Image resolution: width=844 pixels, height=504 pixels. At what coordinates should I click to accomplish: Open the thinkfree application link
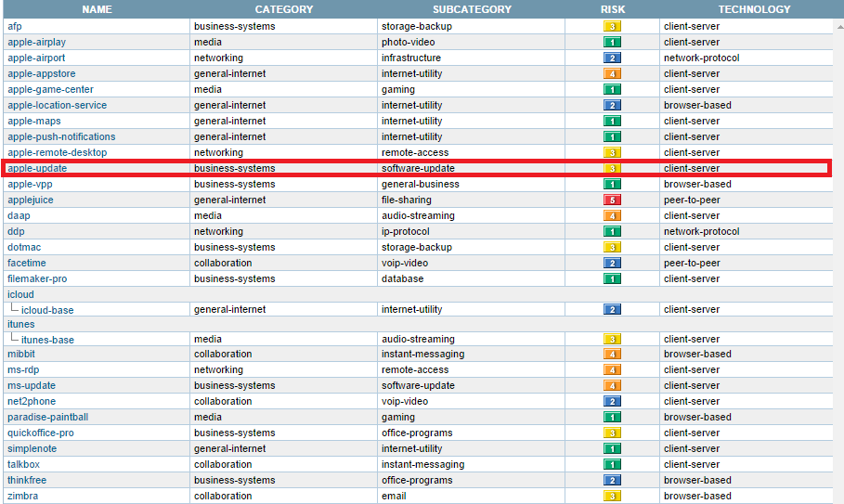pyautogui.click(x=27, y=481)
